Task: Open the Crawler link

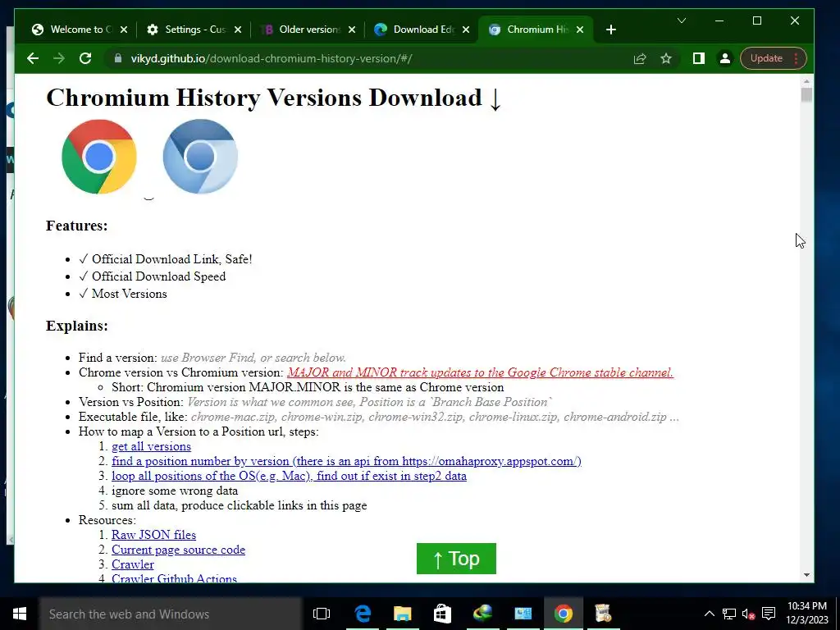Action: coord(132,564)
